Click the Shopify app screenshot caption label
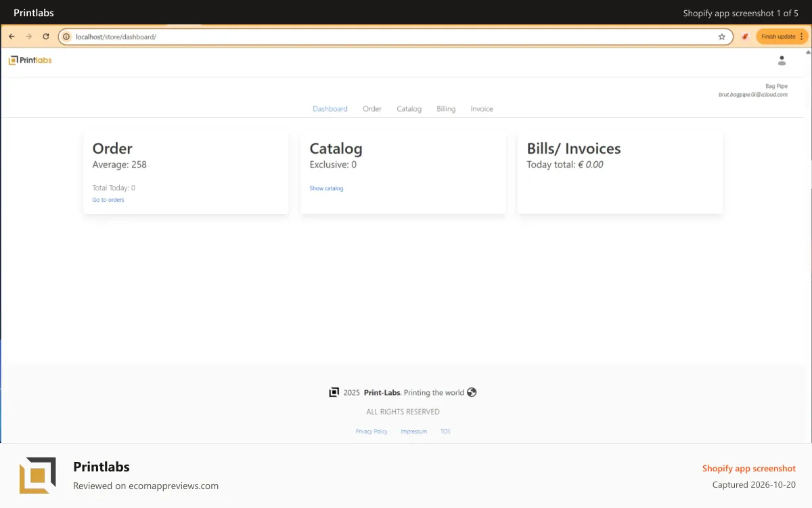 (x=749, y=468)
